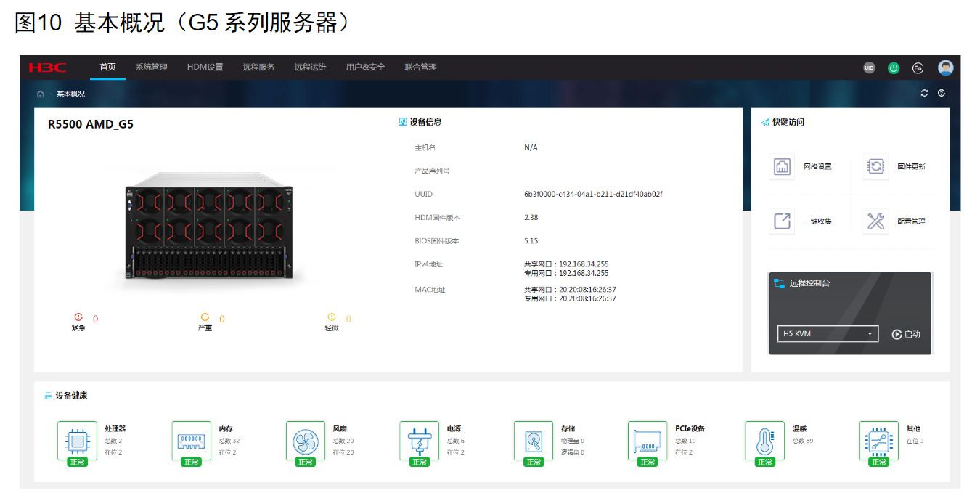The image size is (980, 501).
Task: Click the HDM firmware version 2.38
Action: pyautogui.click(x=531, y=218)
